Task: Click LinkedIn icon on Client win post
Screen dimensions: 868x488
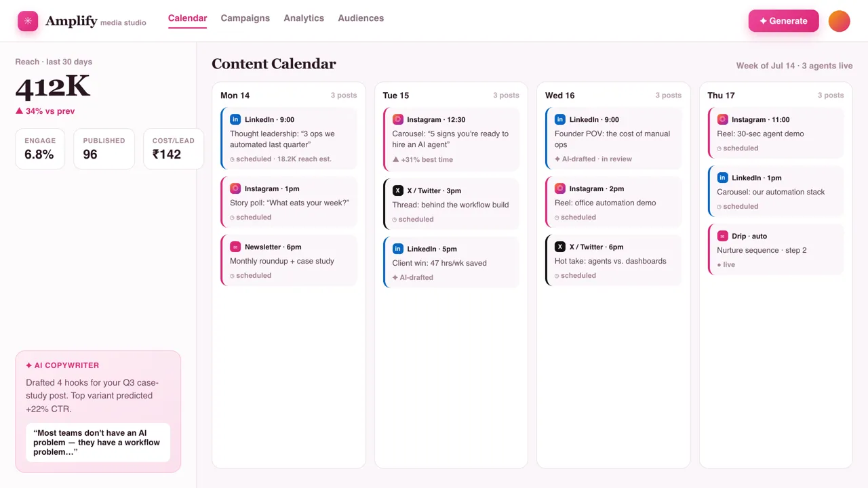Action: tap(398, 249)
